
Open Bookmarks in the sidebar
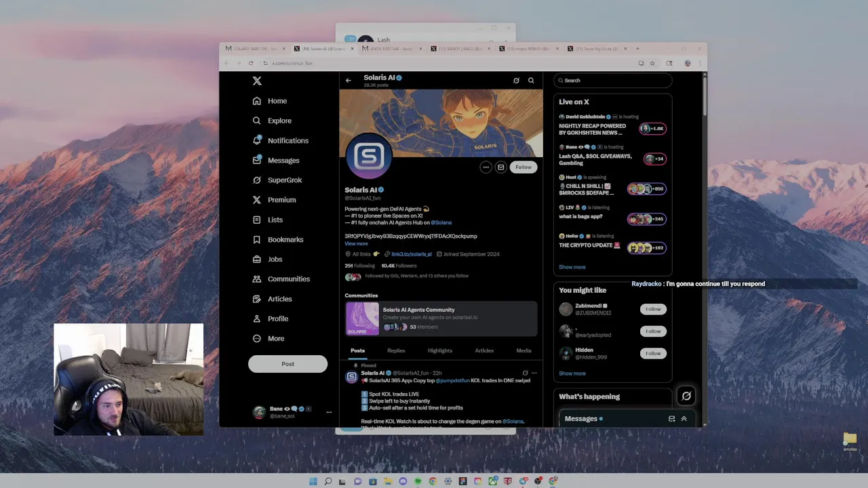[277, 239]
